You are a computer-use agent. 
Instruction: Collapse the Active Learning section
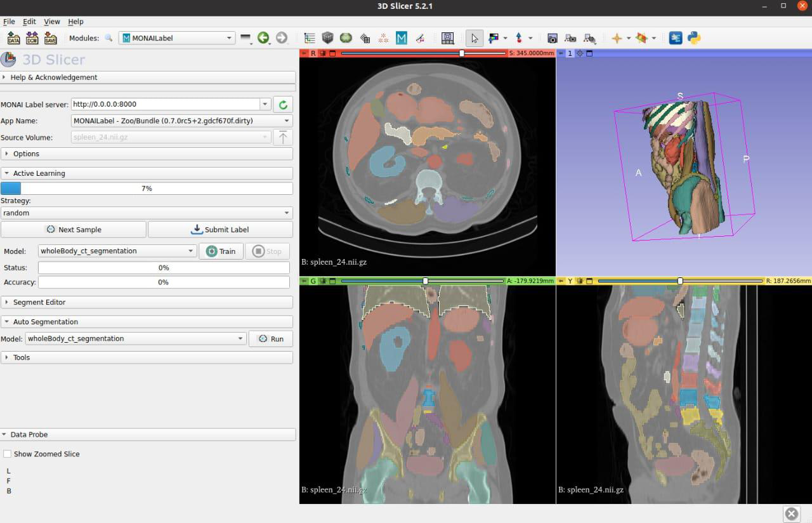(x=147, y=173)
